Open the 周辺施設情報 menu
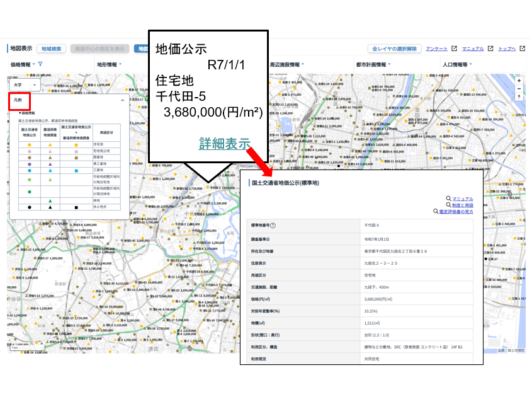 [286, 64]
